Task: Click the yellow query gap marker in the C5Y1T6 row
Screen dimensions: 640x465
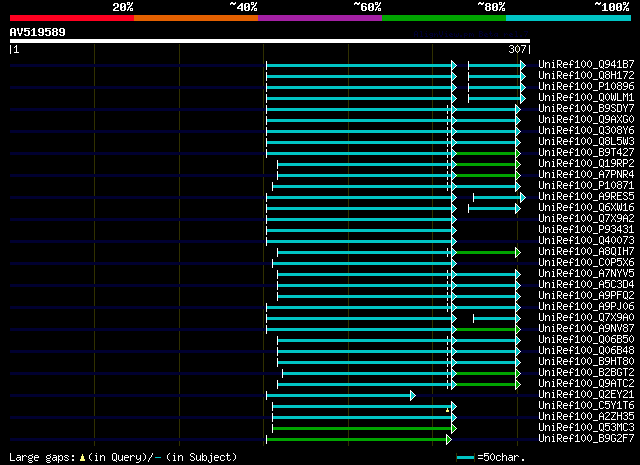Action: [447, 410]
